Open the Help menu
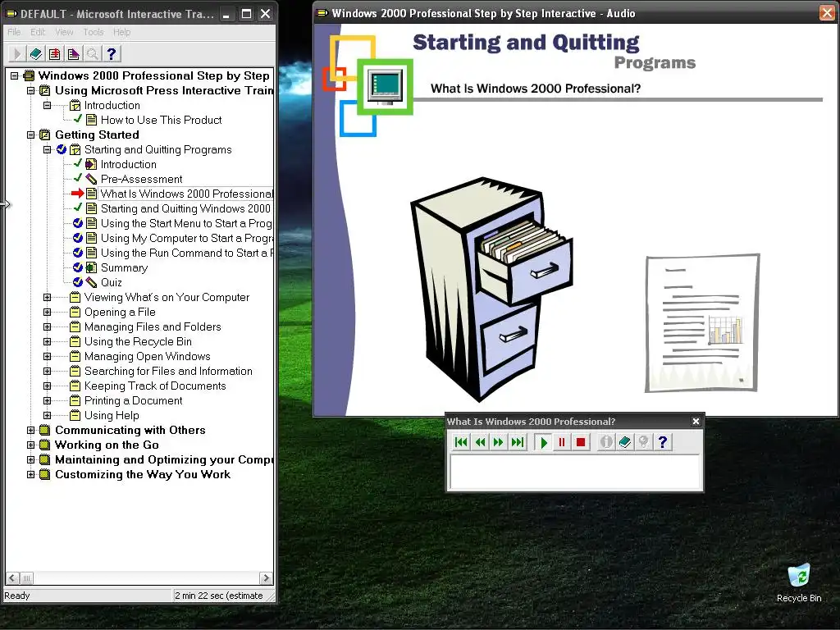This screenshot has width=840, height=630. coord(121,32)
